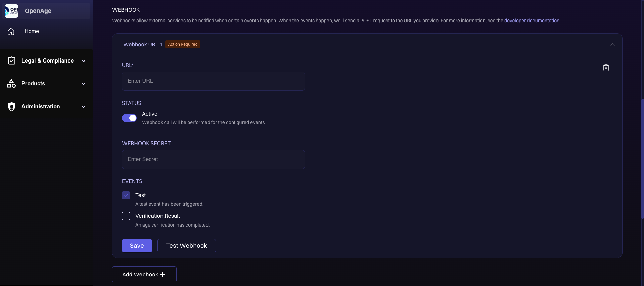The height and width of the screenshot is (286, 644).
Task: Open the developer documentation link
Action: tap(532, 20)
